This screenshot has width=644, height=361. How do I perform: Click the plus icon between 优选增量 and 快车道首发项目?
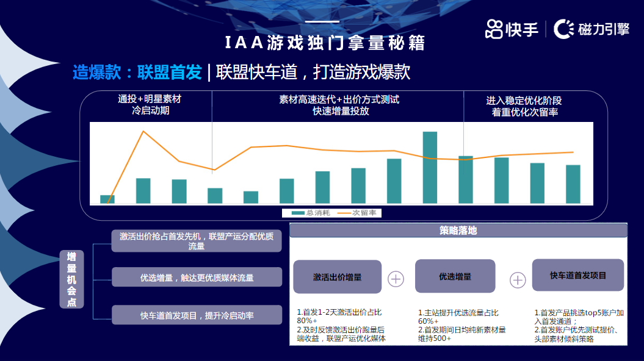coord(518,280)
